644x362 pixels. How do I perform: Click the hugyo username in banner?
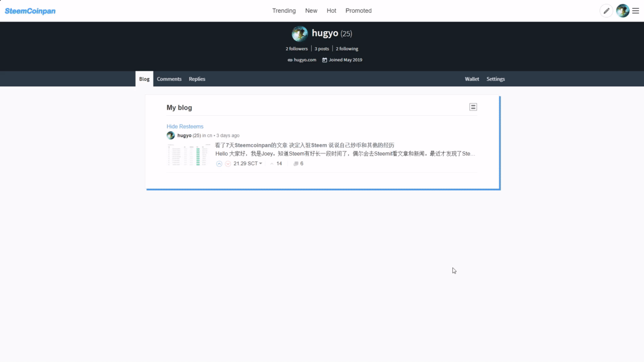325,33
